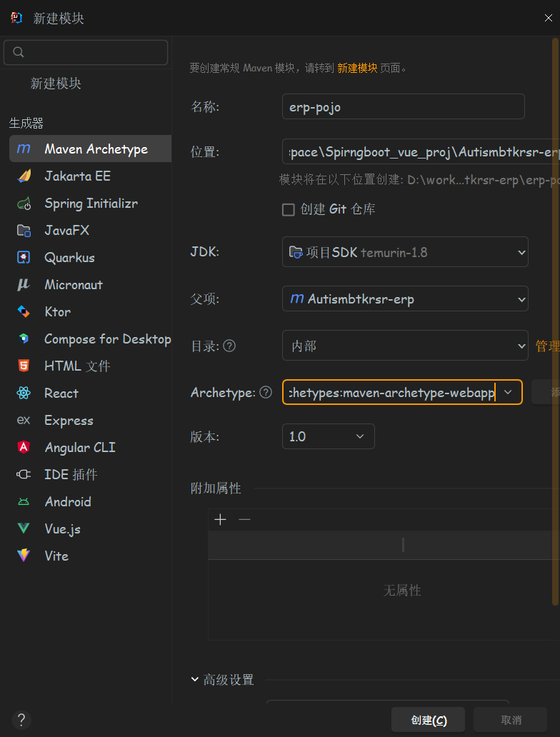This screenshot has height=737, width=560.
Task: Open help for the 目录 field
Action: point(229,346)
